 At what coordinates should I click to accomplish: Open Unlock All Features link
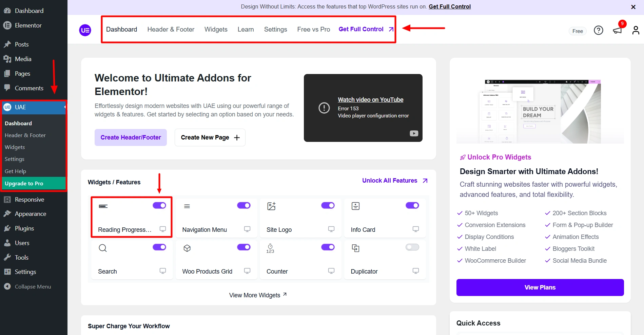tap(395, 181)
